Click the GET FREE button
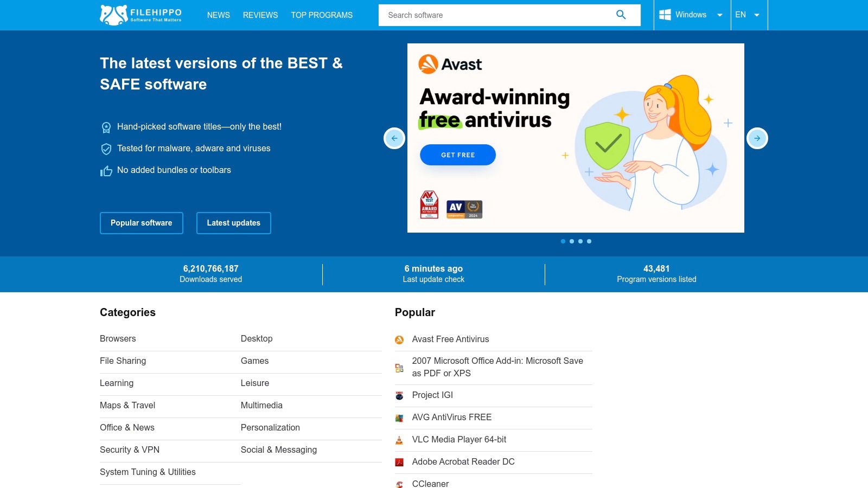The image size is (868, 488). (458, 155)
